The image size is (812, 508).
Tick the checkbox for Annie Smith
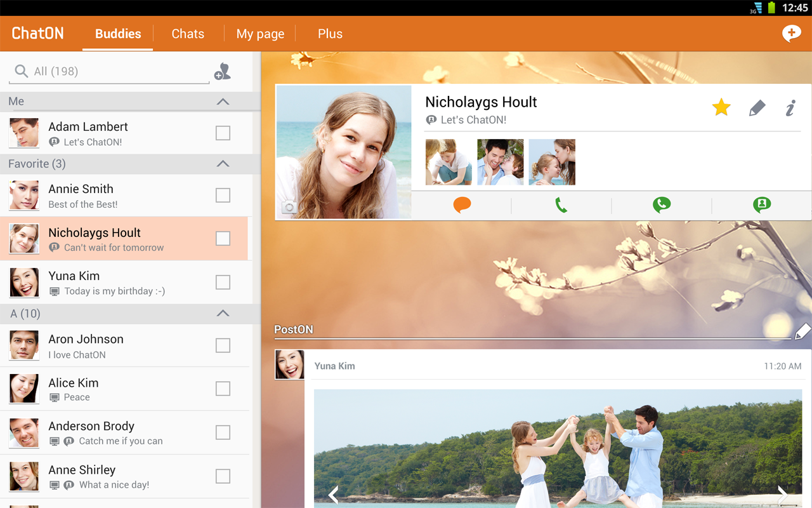223,196
